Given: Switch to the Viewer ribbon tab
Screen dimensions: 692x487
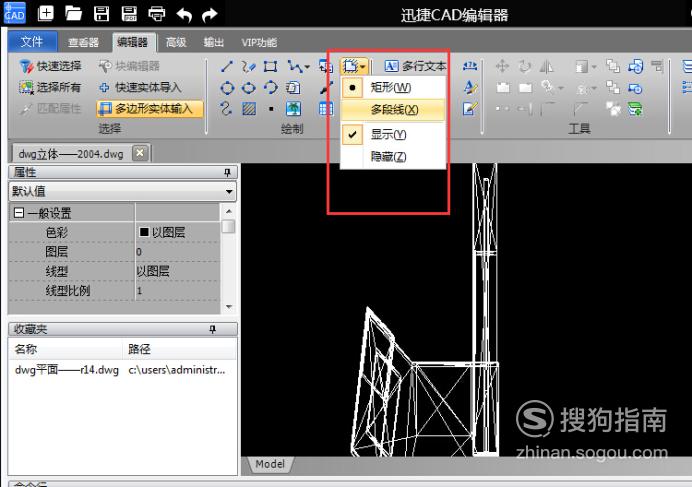Looking at the screenshot, I should pyautogui.click(x=83, y=42).
